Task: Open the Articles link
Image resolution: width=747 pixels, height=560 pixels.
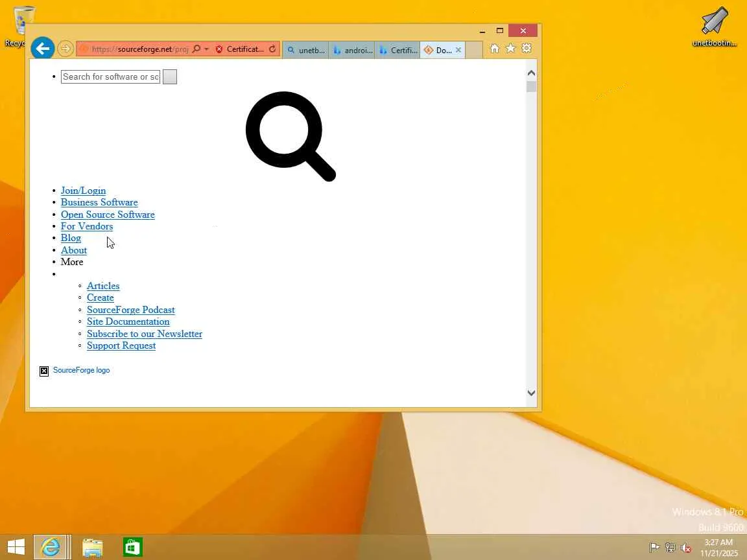Action: click(103, 286)
